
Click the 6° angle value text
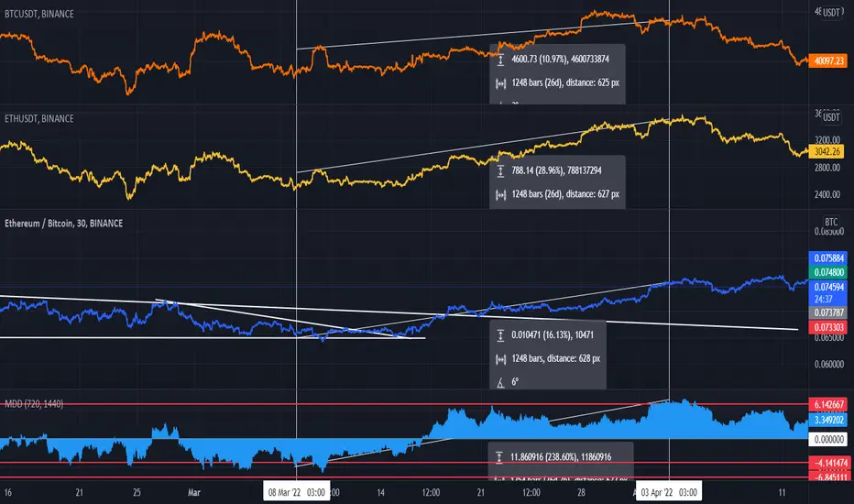point(515,382)
